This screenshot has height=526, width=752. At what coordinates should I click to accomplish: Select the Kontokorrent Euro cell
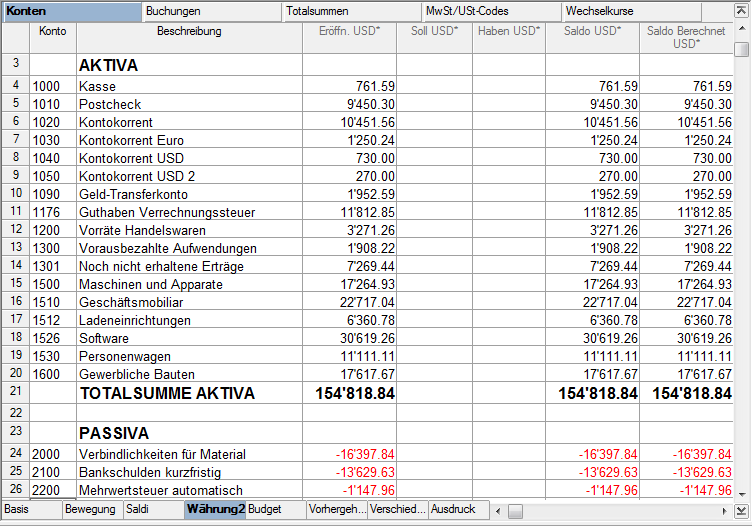click(189, 140)
